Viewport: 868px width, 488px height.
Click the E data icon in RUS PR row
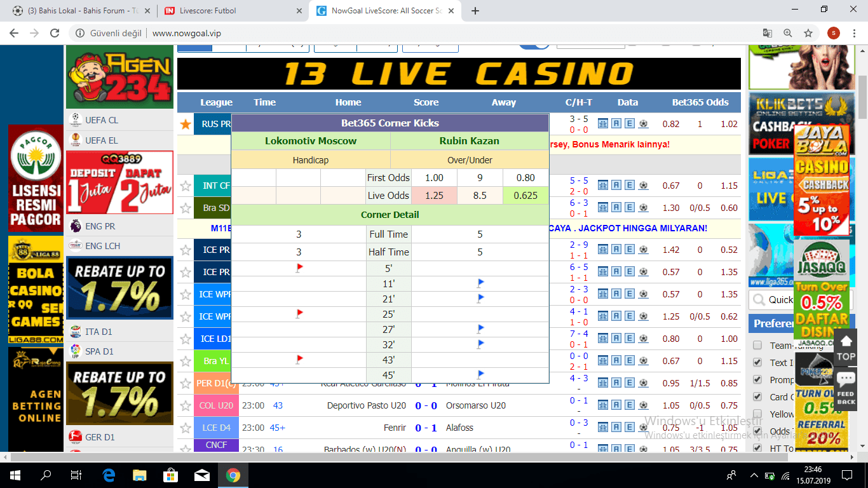[630, 124]
